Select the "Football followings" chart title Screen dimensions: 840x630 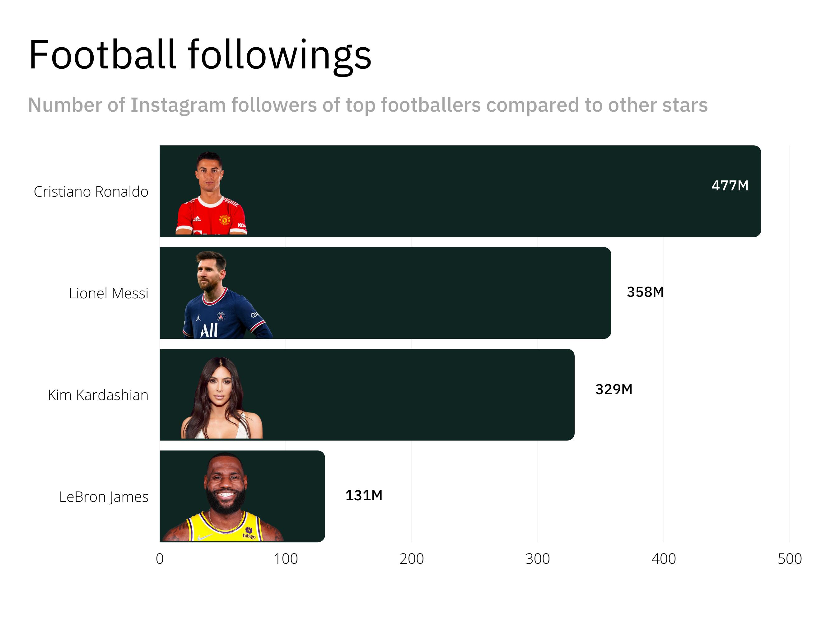pos(200,55)
